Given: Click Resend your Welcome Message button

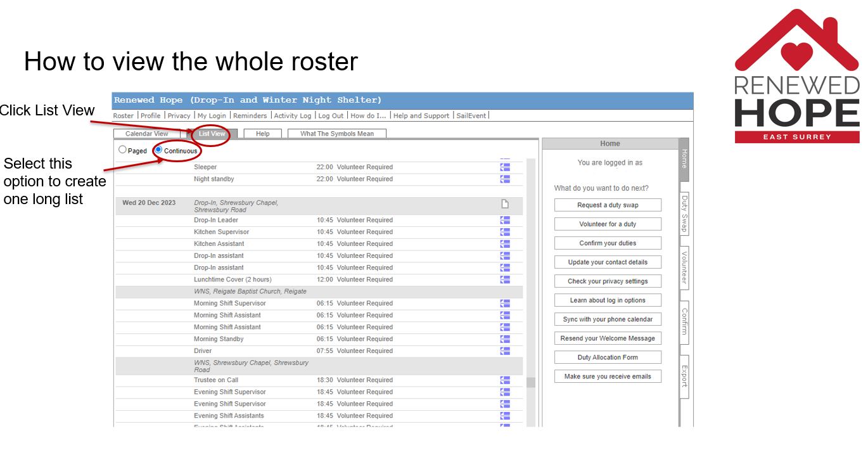Looking at the screenshot, I should pos(608,338).
